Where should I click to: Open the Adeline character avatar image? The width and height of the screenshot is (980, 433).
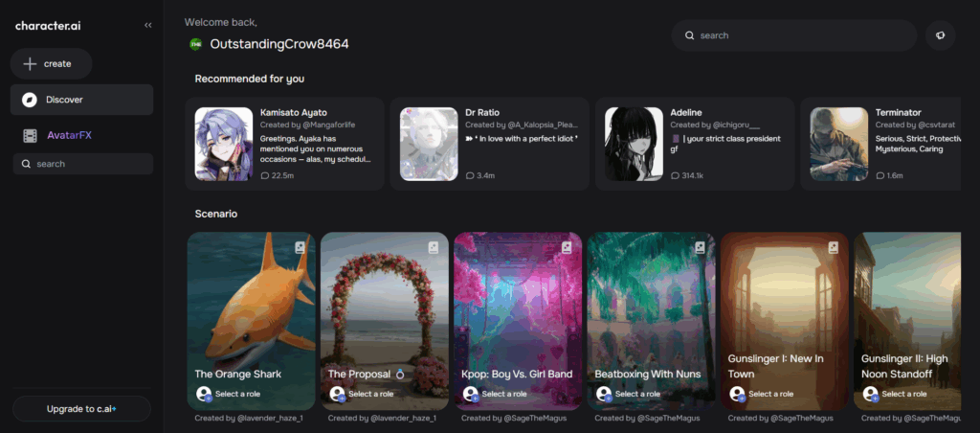click(634, 143)
